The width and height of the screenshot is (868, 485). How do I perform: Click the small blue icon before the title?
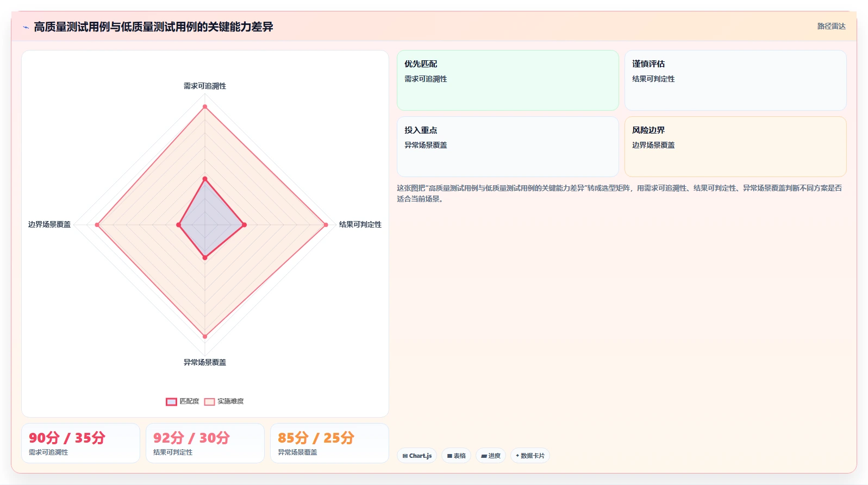[x=26, y=27]
